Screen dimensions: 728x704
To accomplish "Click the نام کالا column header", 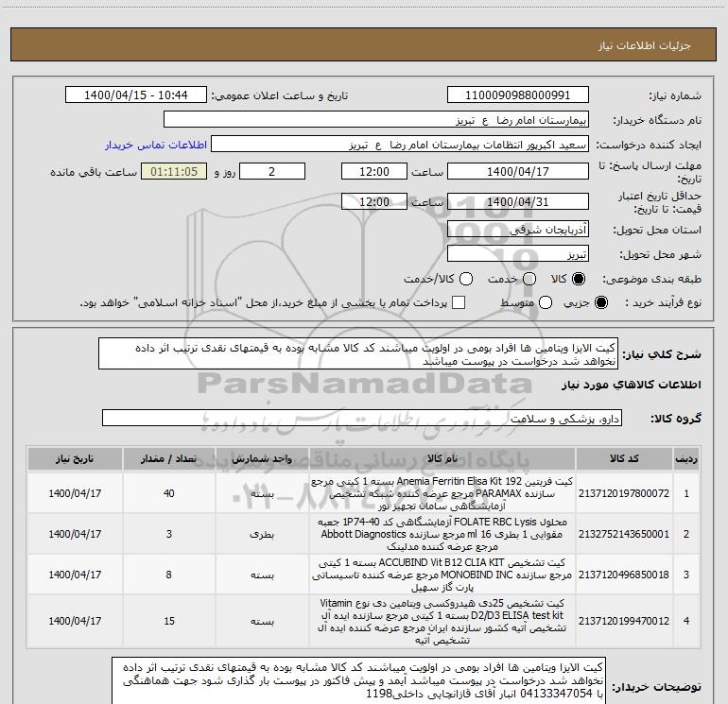I will click(x=442, y=459).
